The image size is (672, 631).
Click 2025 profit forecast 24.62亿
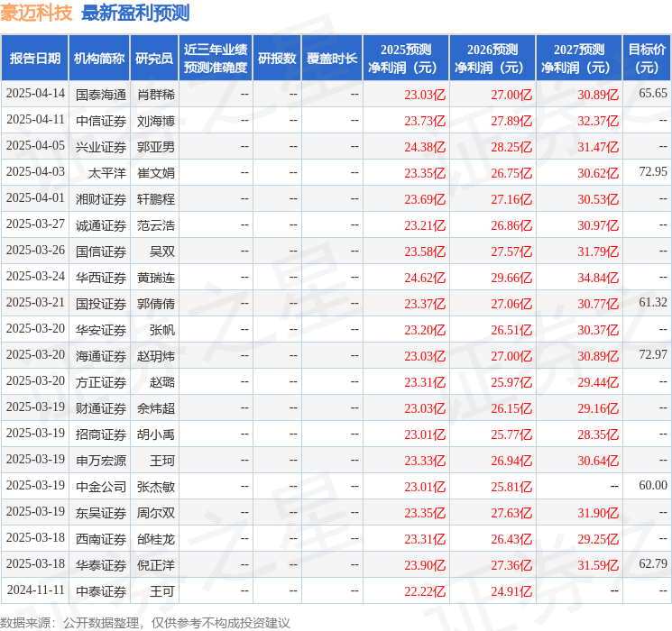pyautogui.click(x=425, y=278)
